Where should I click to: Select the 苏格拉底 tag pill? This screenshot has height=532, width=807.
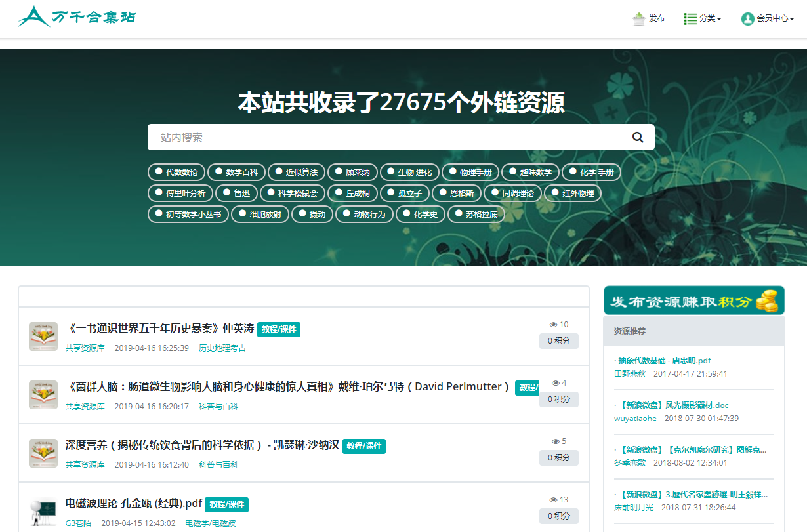click(476, 215)
